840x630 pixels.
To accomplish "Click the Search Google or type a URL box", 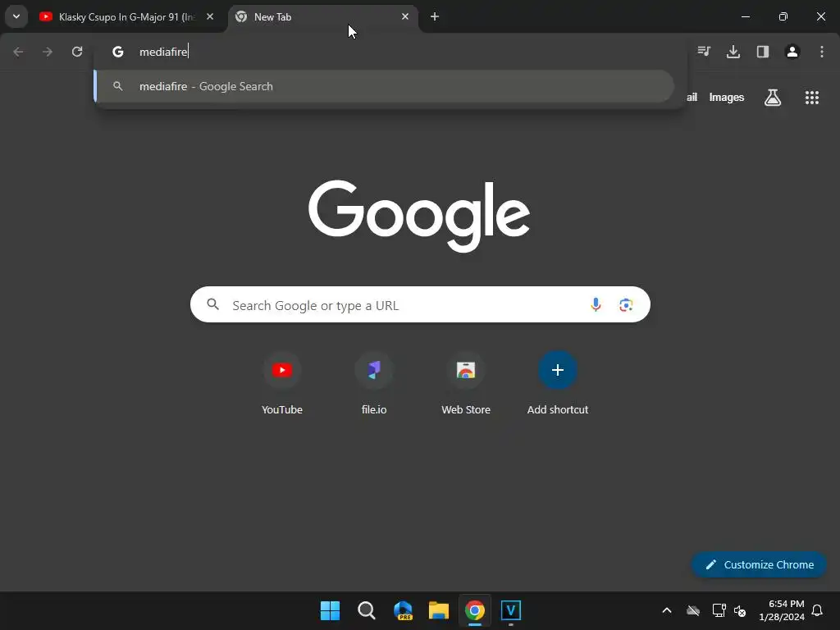I will [x=420, y=305].
